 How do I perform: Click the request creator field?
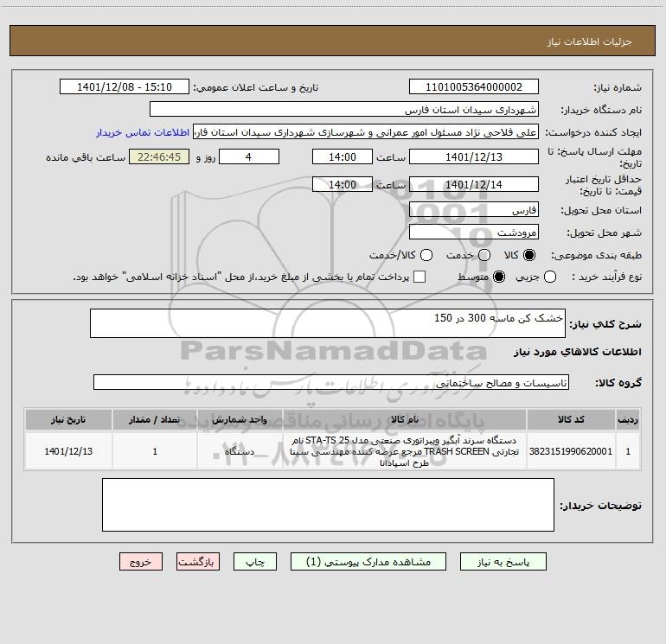coord(366,132)
